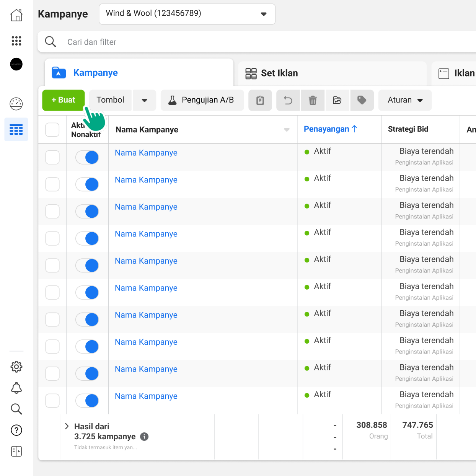Open the Nama Kampanye column dropdown arrow
Image resolution: width=476 pixels, height=476 pixels.
[287, 130]
